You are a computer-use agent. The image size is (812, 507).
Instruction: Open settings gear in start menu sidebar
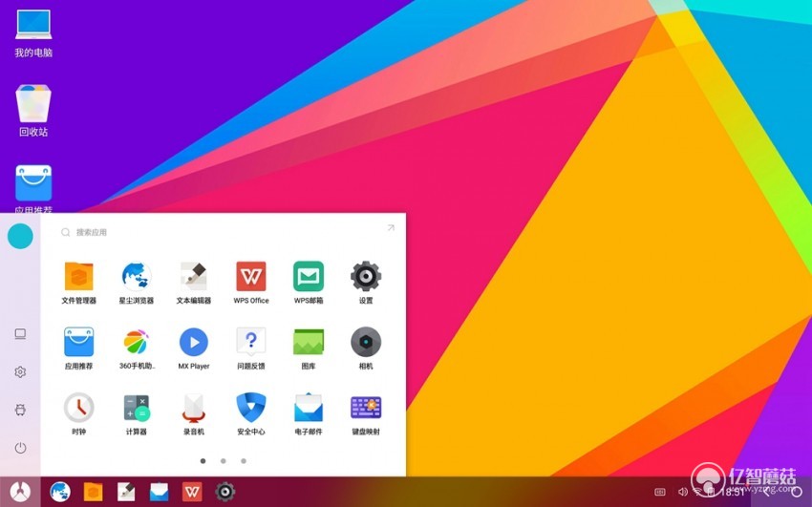coord(20,372)
